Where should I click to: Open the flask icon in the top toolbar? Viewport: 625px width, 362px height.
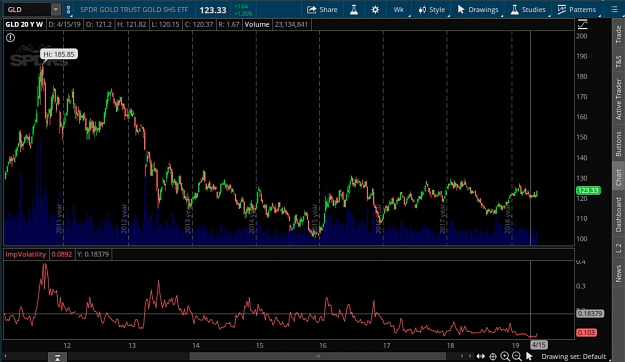354,10
